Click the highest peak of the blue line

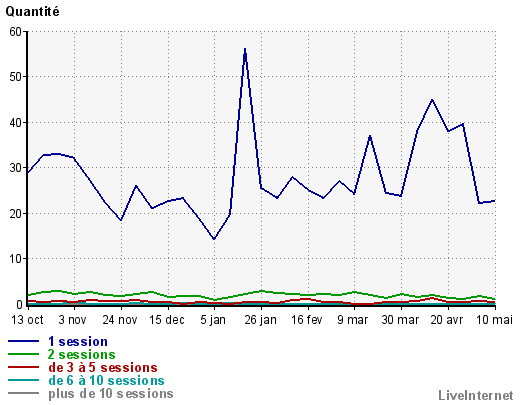[245, 50]
